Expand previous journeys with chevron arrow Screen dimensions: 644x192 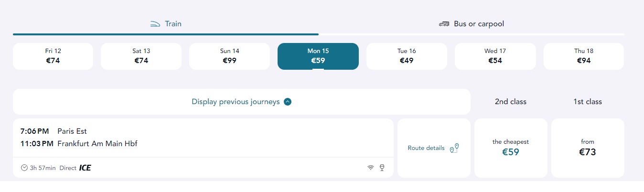tap(288, 102)
